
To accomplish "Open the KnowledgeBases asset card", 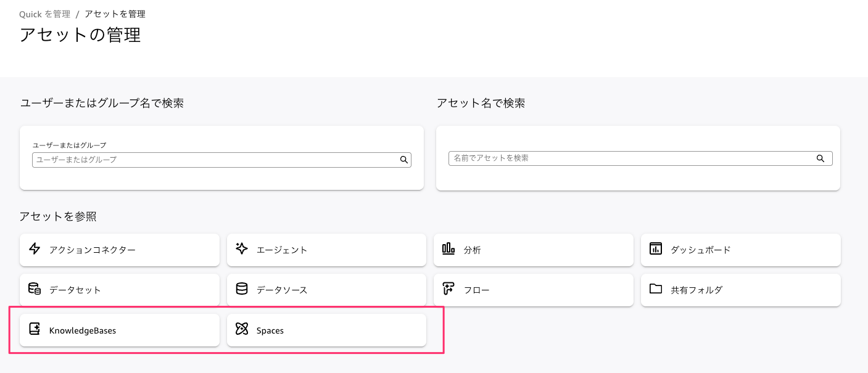I will click(x=120, y=330).
